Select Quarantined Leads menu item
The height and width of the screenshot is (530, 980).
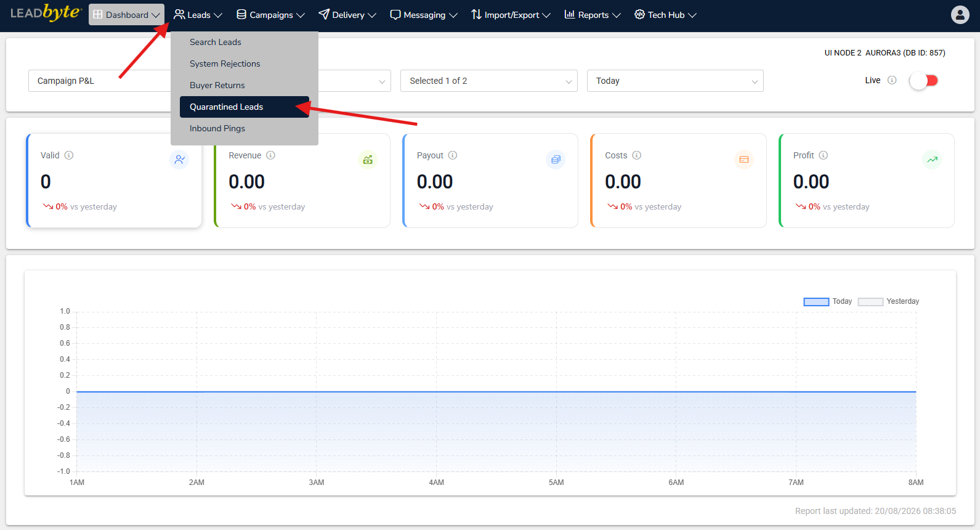245,107
